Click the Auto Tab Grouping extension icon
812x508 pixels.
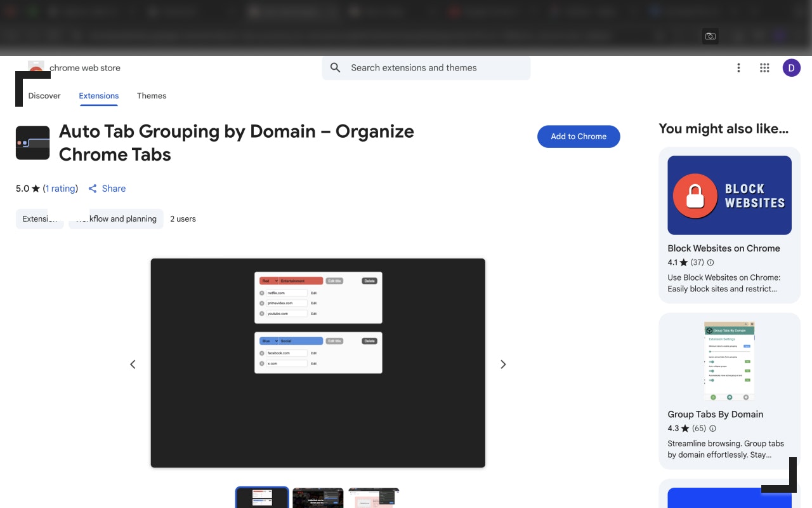point(33,143)
